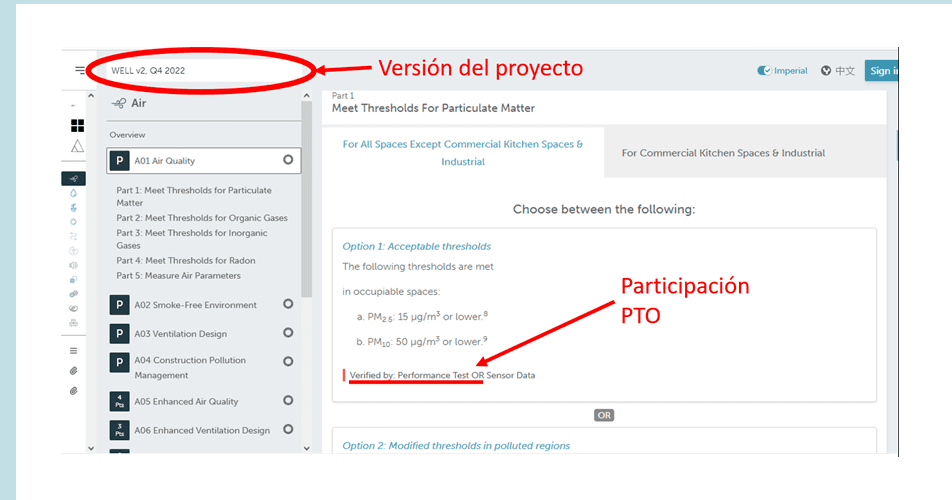Image resolution: width=952 pixels, height=500 pixels.
Task: Click the Verified by: Performance Test OR Sensor Data line
Action: 442,375
